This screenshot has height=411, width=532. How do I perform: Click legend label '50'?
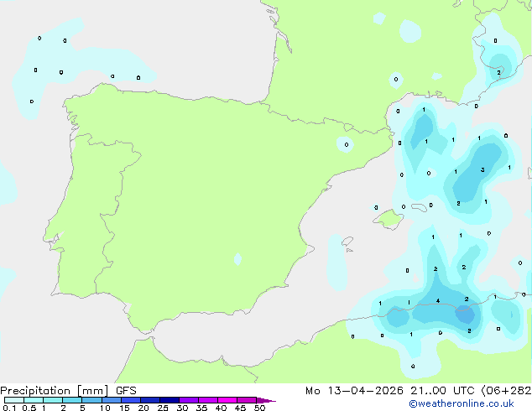coord(259,408)
